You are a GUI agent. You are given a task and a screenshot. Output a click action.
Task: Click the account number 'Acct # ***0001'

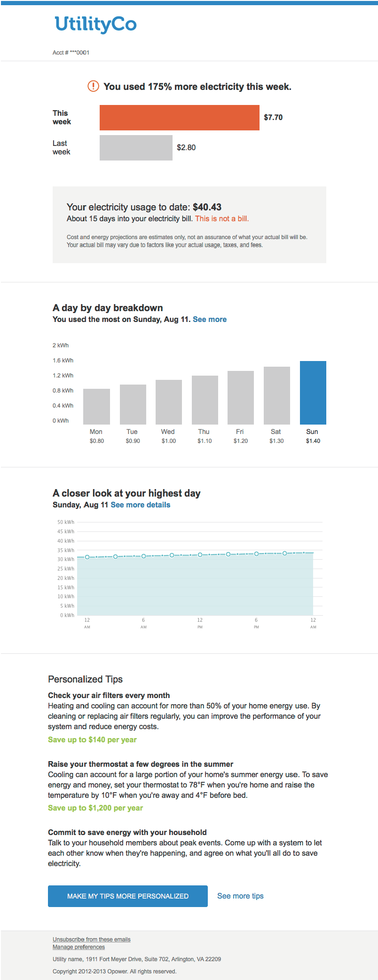(71, 53)
